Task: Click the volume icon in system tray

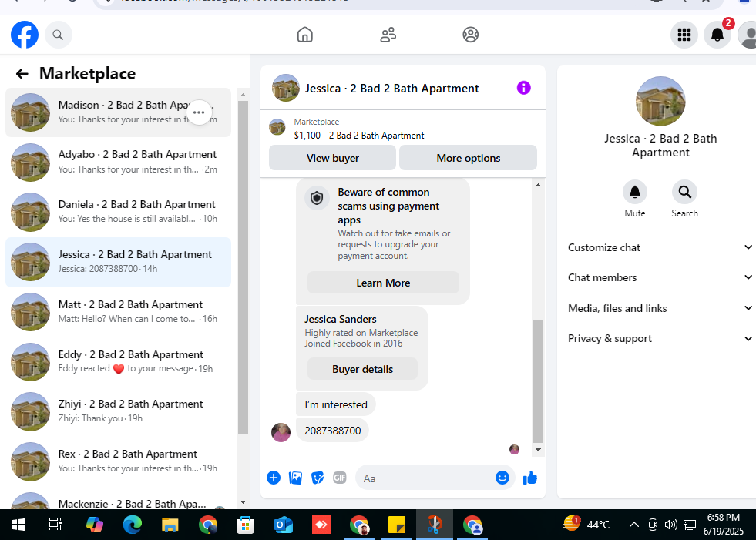Action: tap(670, 525)
